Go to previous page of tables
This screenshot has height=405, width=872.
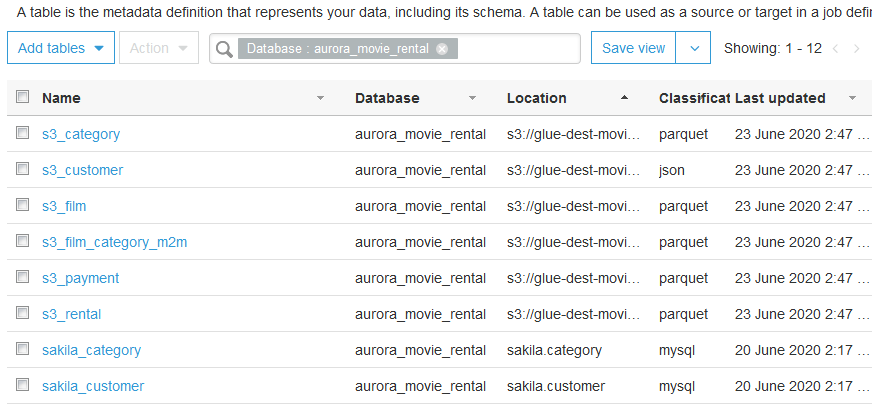coord(835,48)
